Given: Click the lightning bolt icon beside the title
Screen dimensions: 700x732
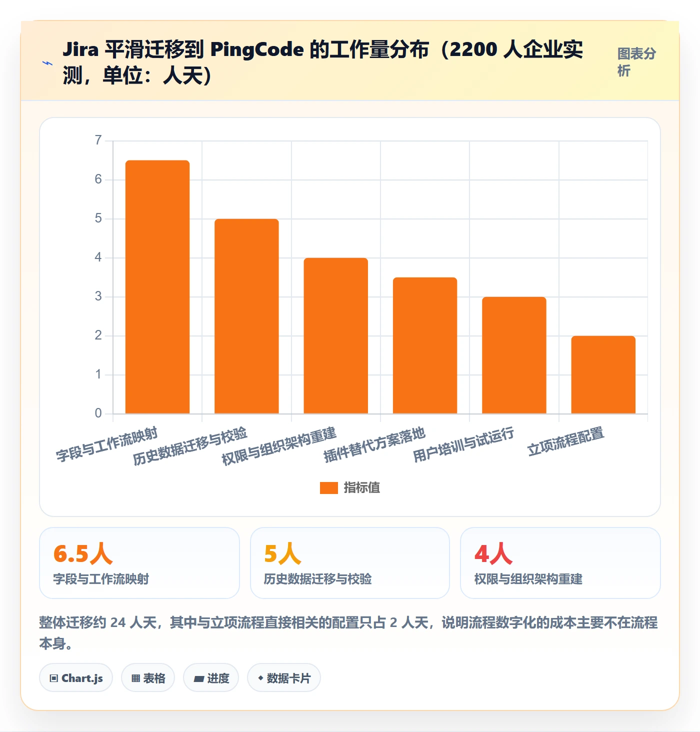Looking at the screenshot, I should pyautogui.click(x=48, y=63).
